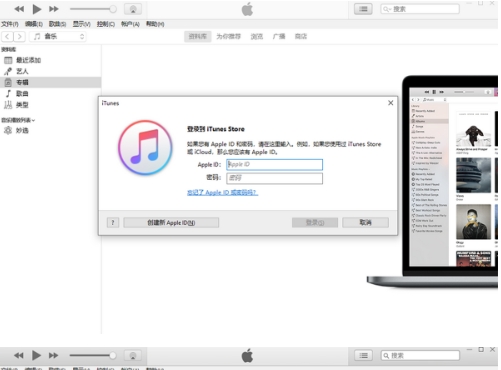The image size is (501, 370).
Task: Click rewind in the upper iTunes window
Action: click(19, 9)
